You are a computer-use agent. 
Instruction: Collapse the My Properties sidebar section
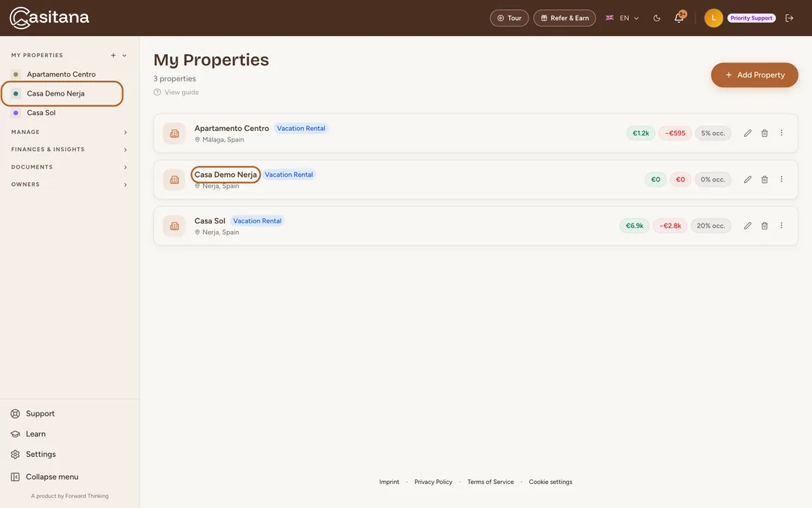tap(124, 56)
